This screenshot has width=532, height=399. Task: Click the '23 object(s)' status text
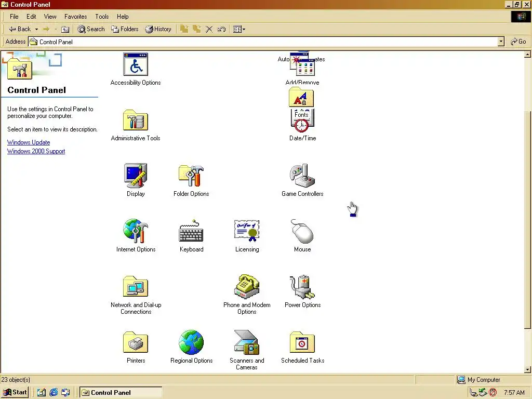(x=16, y=380)
